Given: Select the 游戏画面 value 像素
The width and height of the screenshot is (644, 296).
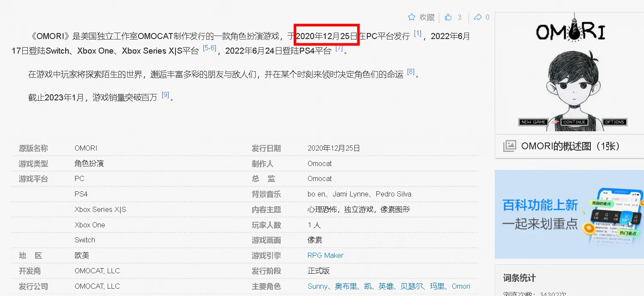Looking at the screenshot, I should (315, 240).
